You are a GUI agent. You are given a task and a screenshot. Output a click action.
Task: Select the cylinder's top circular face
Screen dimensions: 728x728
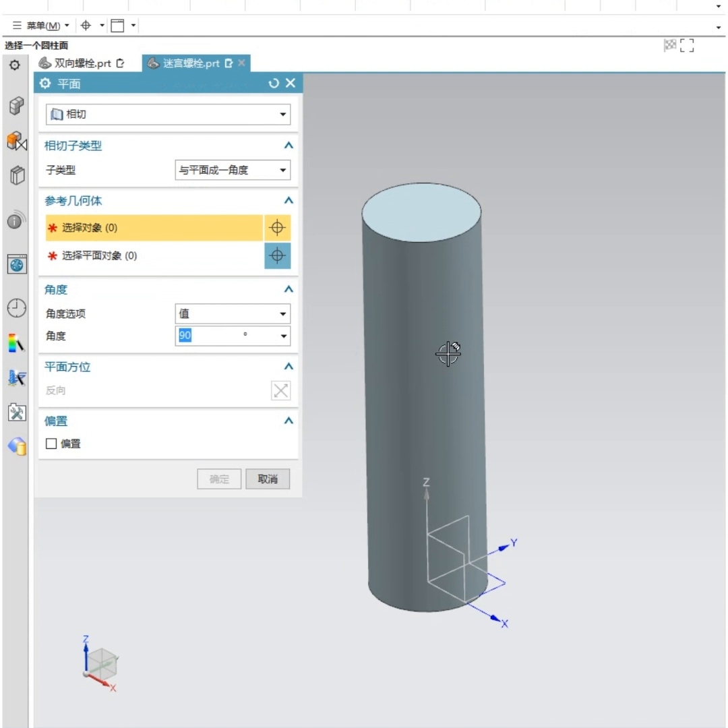(421, 212)
